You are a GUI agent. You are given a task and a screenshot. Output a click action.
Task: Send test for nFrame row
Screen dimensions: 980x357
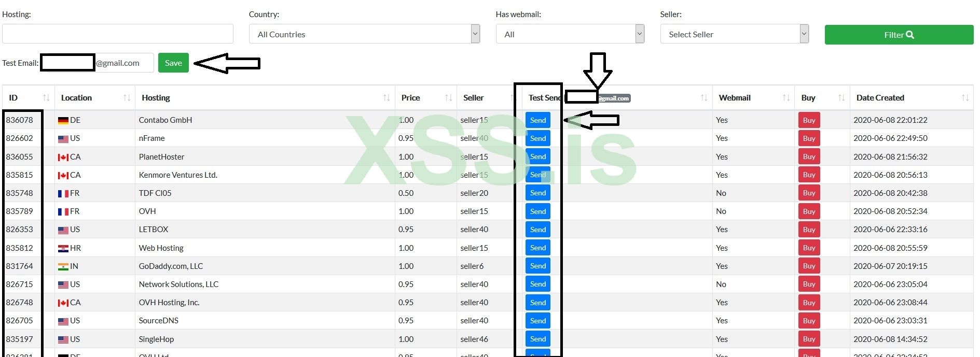point(538,138)
